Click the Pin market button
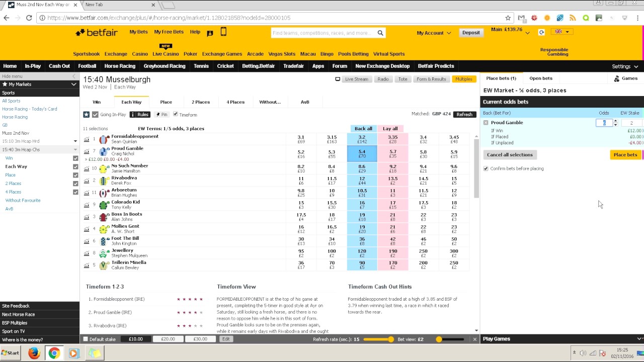Viewport: 644px width, 362px height. pos(161,115)
